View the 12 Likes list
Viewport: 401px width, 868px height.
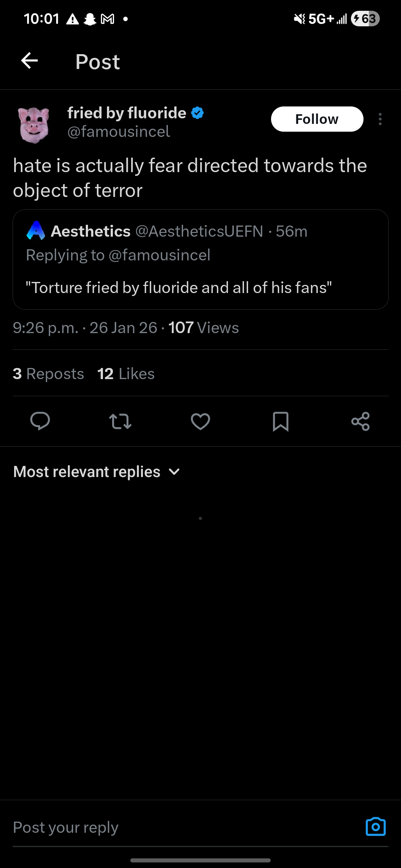(x=126, y=374)
